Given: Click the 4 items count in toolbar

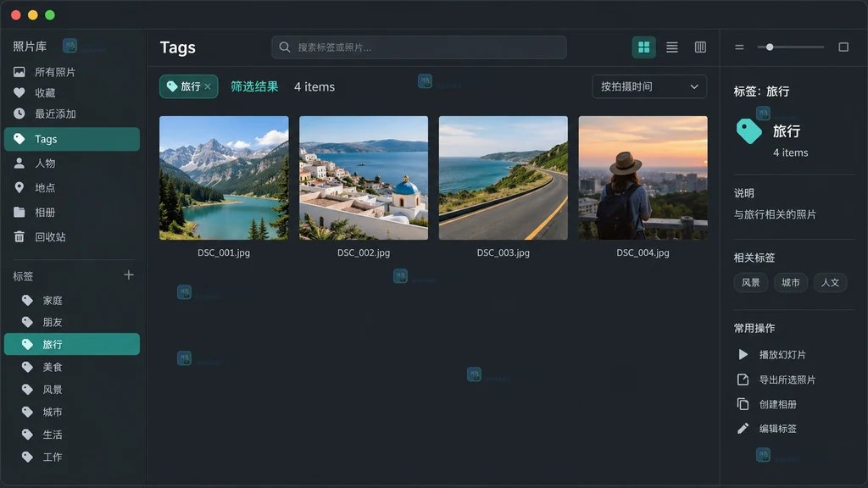Looking at the screenshot, I should click(x=314, y=87).
